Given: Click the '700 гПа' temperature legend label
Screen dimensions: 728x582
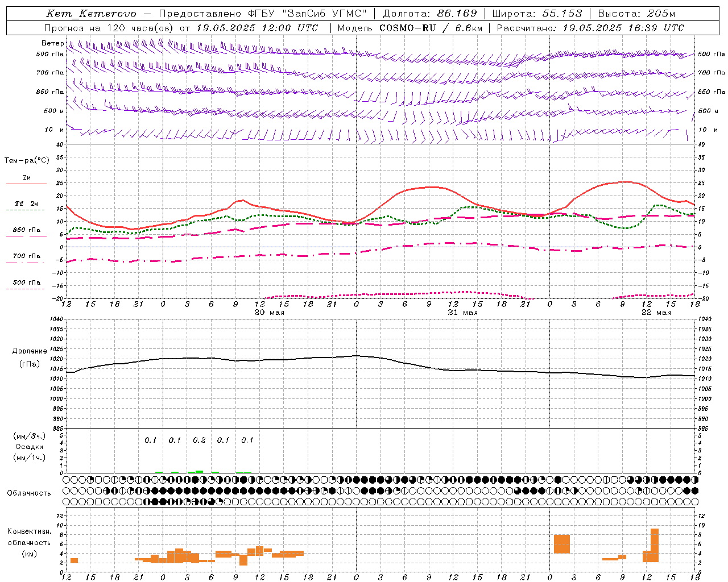Looking at the screenshot, I should click(x=27, y=256).
